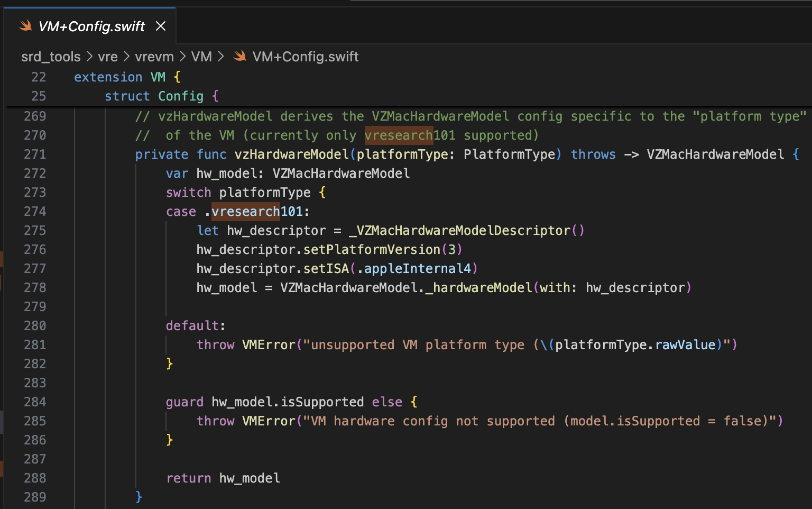Click line number 289 in the gutter
The height and width of the screenshot is (509, 812).
coord(35,497)
